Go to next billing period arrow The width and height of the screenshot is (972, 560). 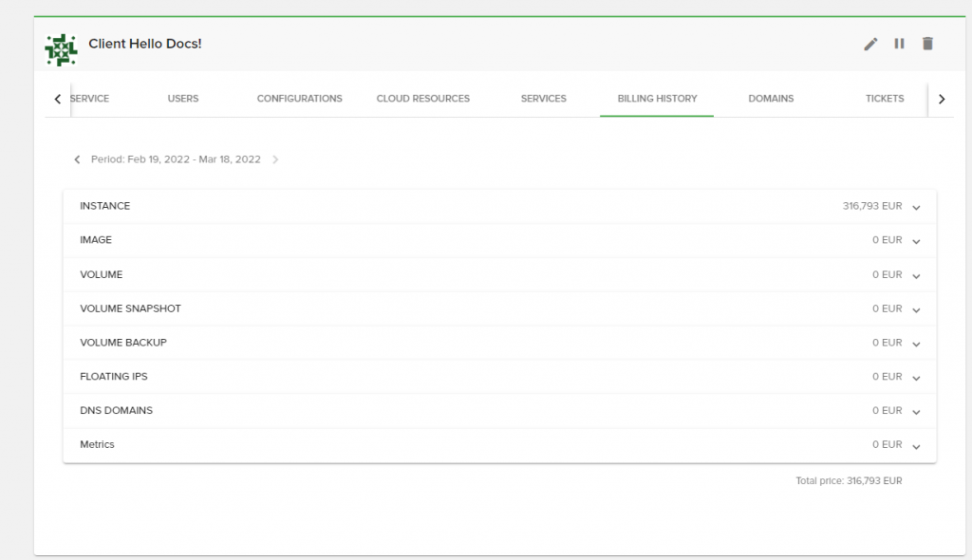pyautogui.click(x=275, y=159)
